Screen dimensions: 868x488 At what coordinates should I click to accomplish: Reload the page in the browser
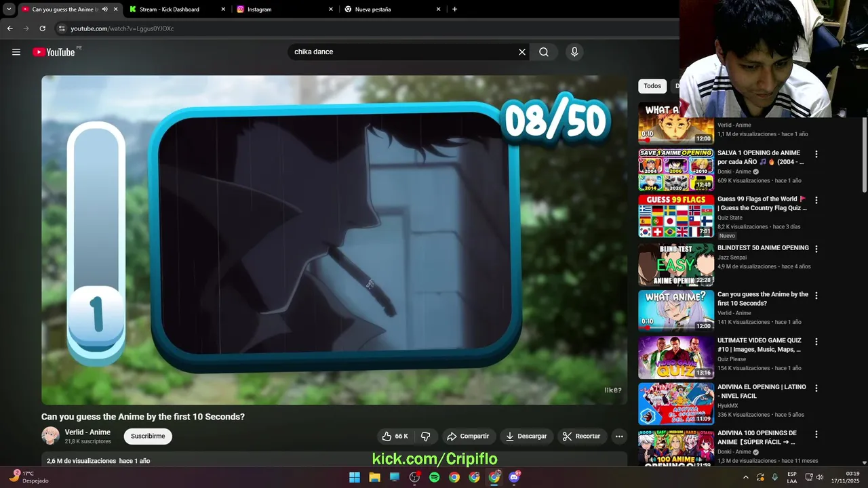(x=42, y=28)
